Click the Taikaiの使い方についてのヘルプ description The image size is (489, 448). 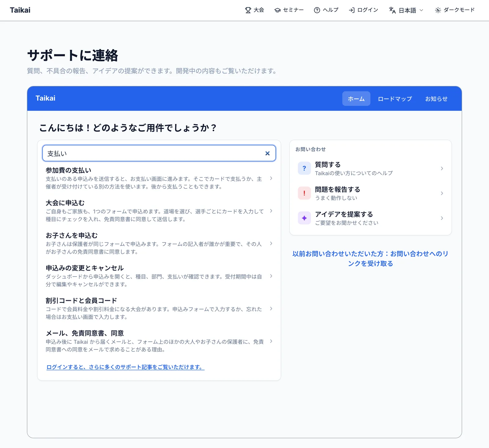[354, 173]
